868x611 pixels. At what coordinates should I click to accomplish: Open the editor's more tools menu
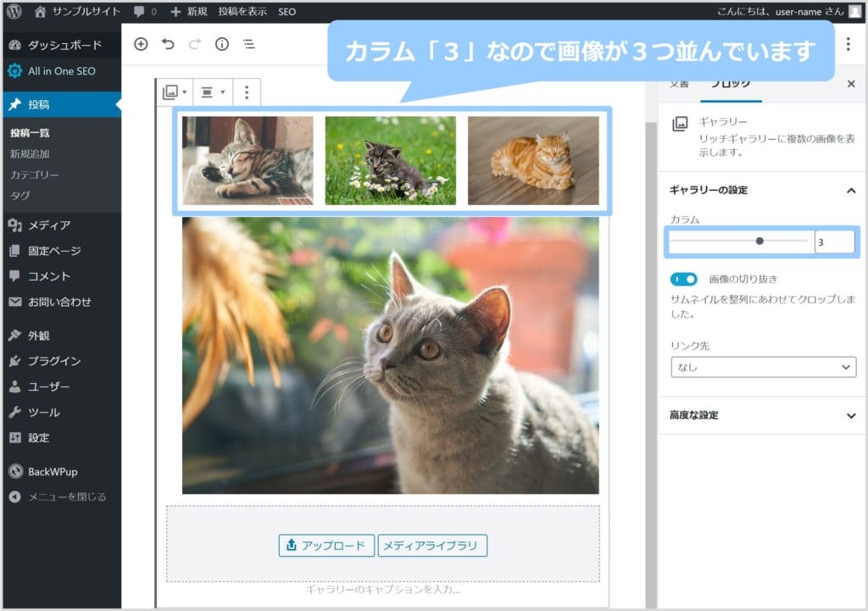pyautogui.click(x=849, y=44)
